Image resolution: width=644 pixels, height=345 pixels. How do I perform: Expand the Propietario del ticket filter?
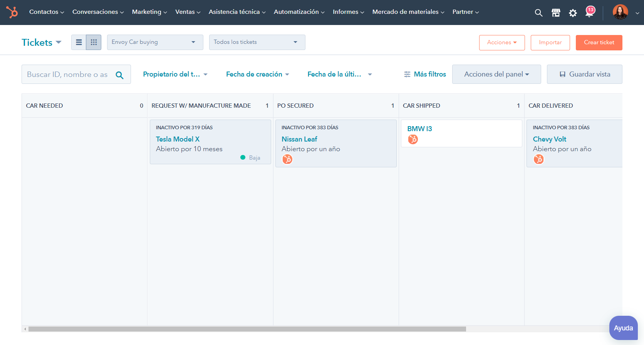pos(175,74)
